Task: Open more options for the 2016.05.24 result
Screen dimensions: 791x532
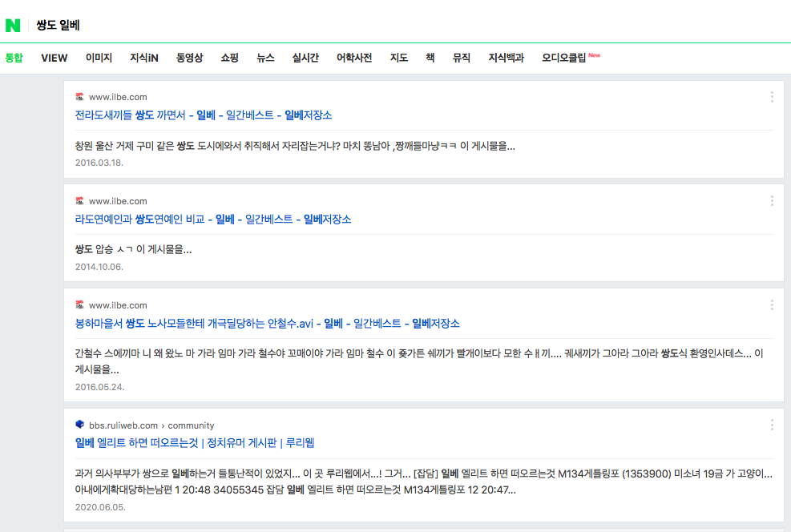Action: click(772, 304)
